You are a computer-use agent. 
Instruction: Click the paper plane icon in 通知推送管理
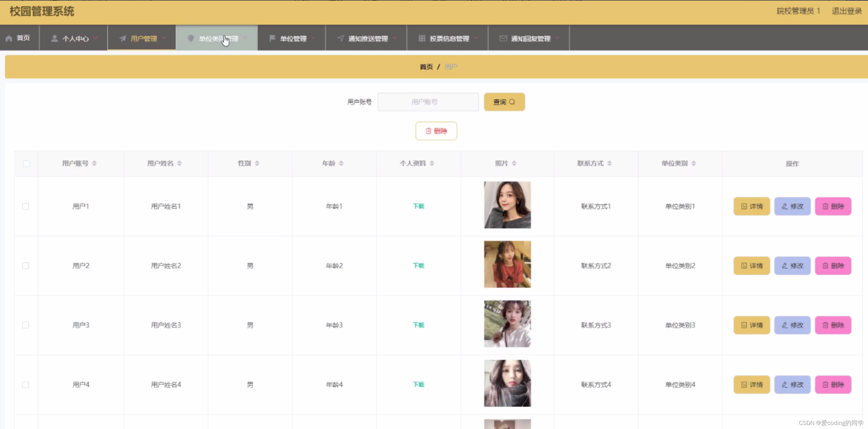point(341,39)
